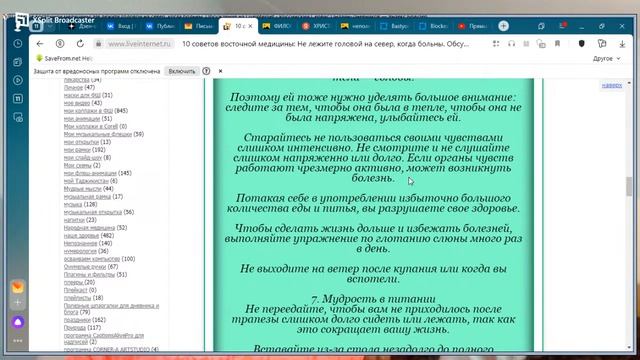Switch to the ФИЛО tab
640x360 pixels.
277,26
